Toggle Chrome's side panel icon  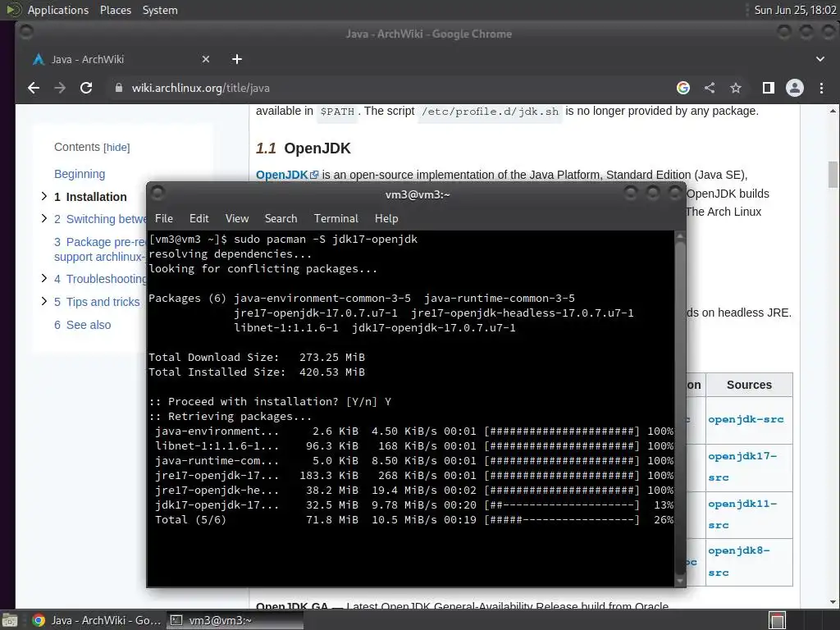(x=768, y=88)
